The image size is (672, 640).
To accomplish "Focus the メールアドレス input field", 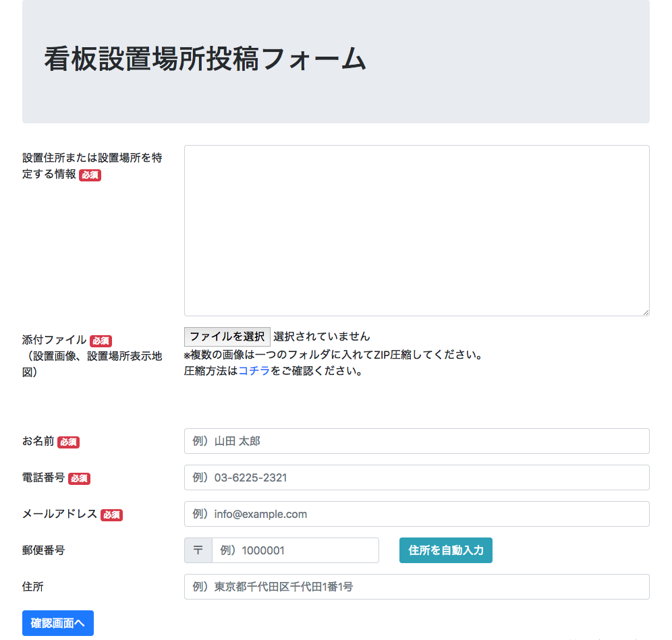I will click(416, 514).
